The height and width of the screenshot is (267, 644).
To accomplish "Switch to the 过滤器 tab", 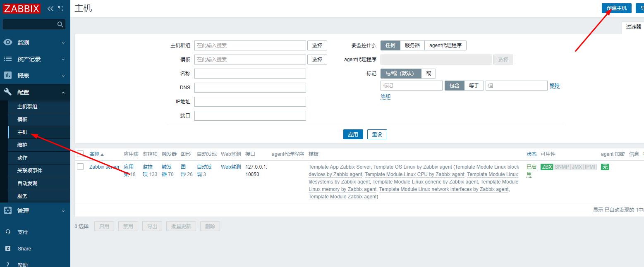I will (633, 27).
